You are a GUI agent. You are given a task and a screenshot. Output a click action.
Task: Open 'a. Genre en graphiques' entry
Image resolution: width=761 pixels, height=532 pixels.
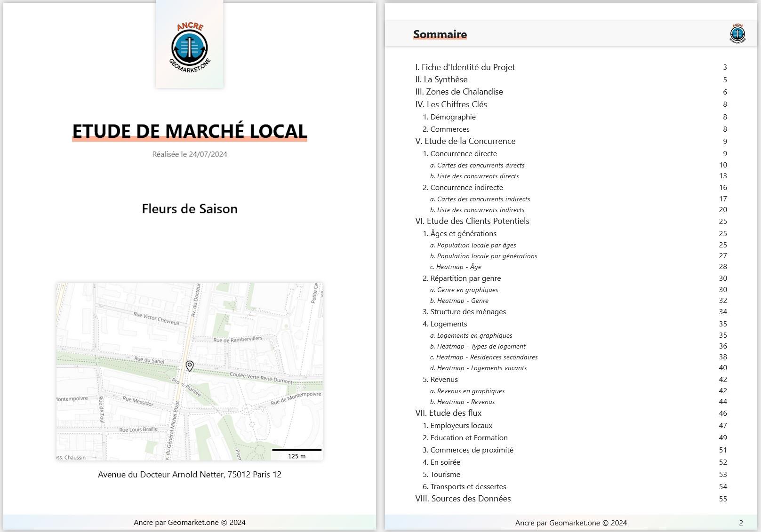(x=464, y=290)
